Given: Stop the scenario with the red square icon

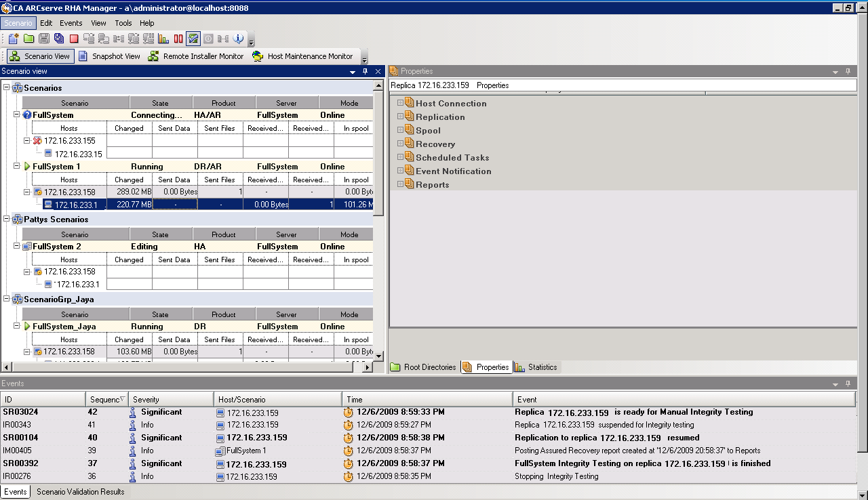Looking at the screenshot, I should tap(73, 39).
